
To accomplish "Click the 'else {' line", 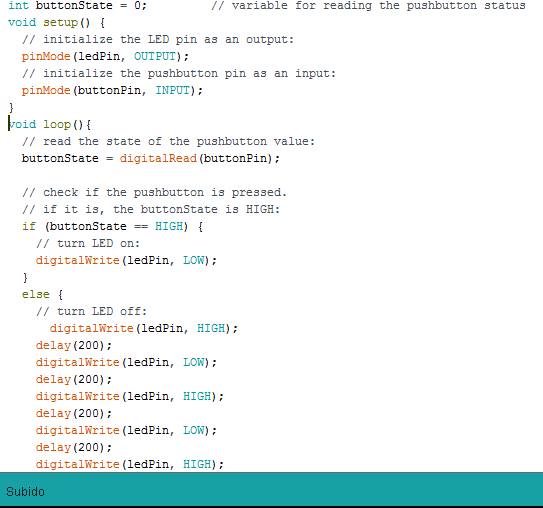I will [x=42, y=294].
